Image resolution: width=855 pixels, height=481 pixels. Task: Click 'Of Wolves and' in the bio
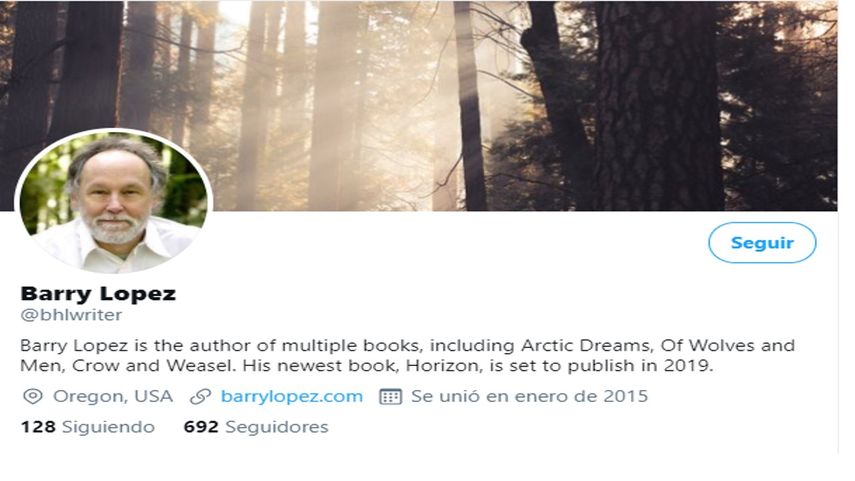point(728,346)
